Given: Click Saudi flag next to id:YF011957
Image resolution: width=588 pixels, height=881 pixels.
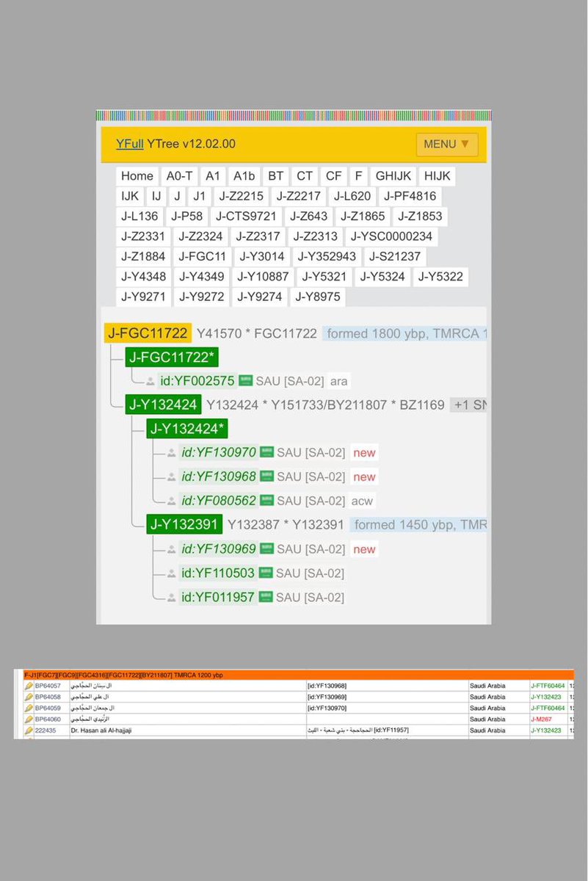Looking at the screenshot, I should coord(266,596).
